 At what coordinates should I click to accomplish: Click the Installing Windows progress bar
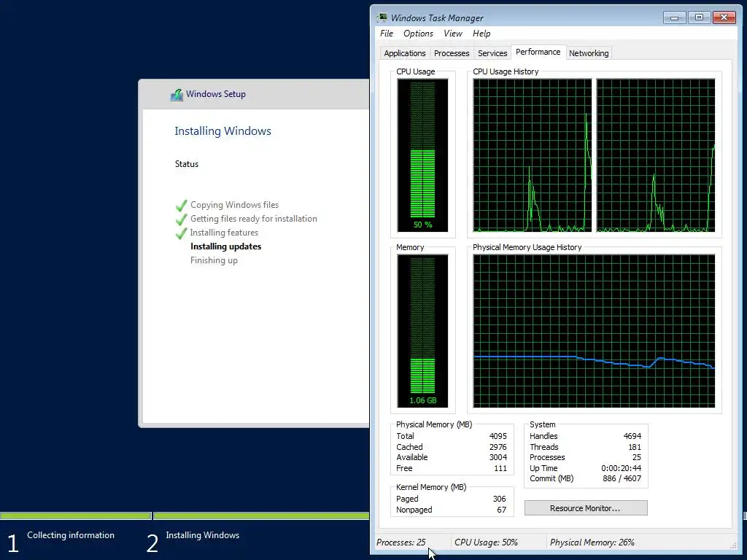261,516
